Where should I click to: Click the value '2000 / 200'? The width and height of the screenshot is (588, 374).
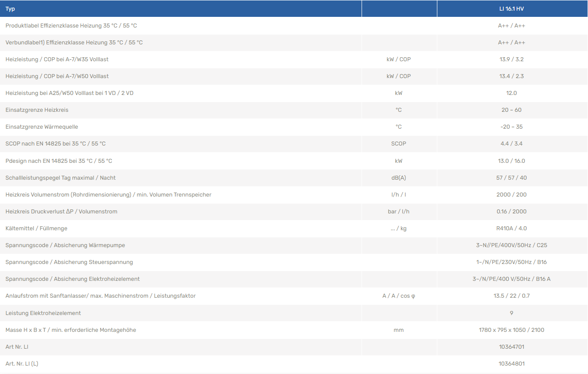pos(511,195)
